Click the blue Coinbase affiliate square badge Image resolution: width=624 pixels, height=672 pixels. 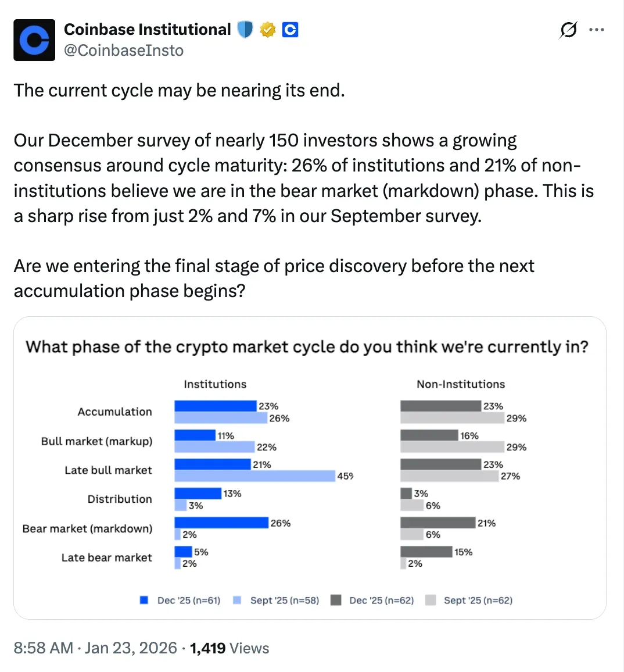[x=290, y=29]
